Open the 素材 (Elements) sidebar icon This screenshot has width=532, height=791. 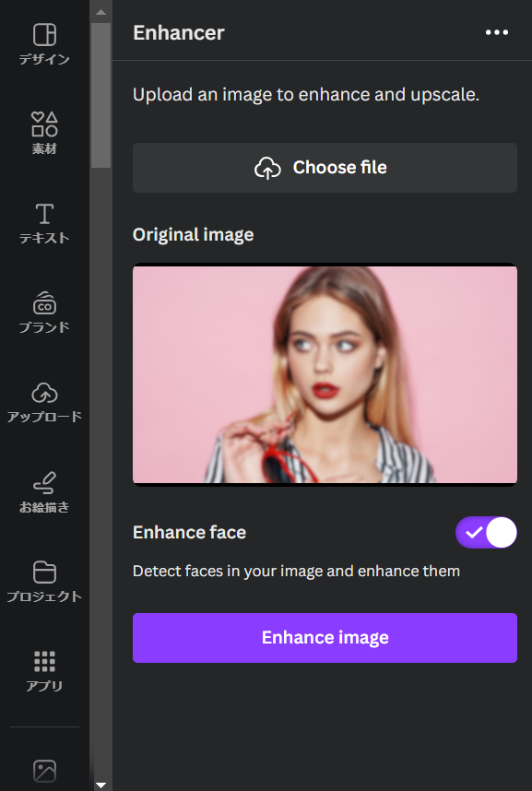44,124
